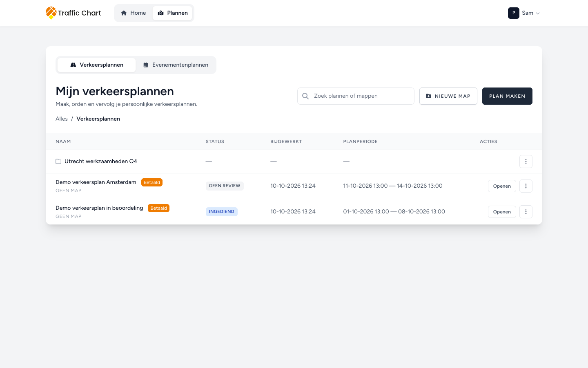Focus the Zoek plannen of mappen field

356,96
